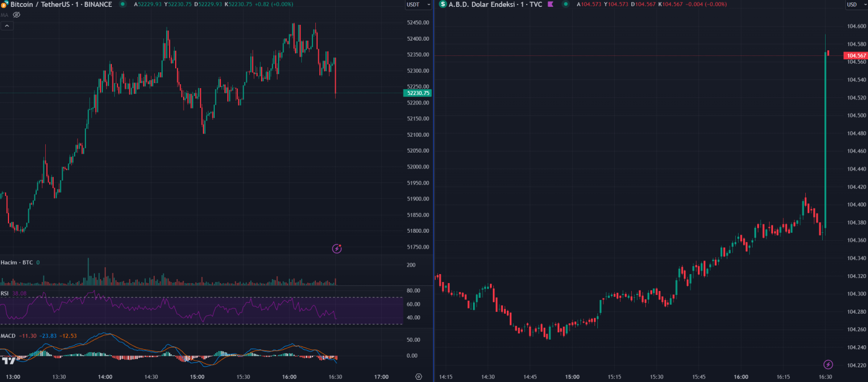Open the lightning icon on Bitcoin chart
Image resolution: width=868 pixels, height=382 pixels.
337,248
